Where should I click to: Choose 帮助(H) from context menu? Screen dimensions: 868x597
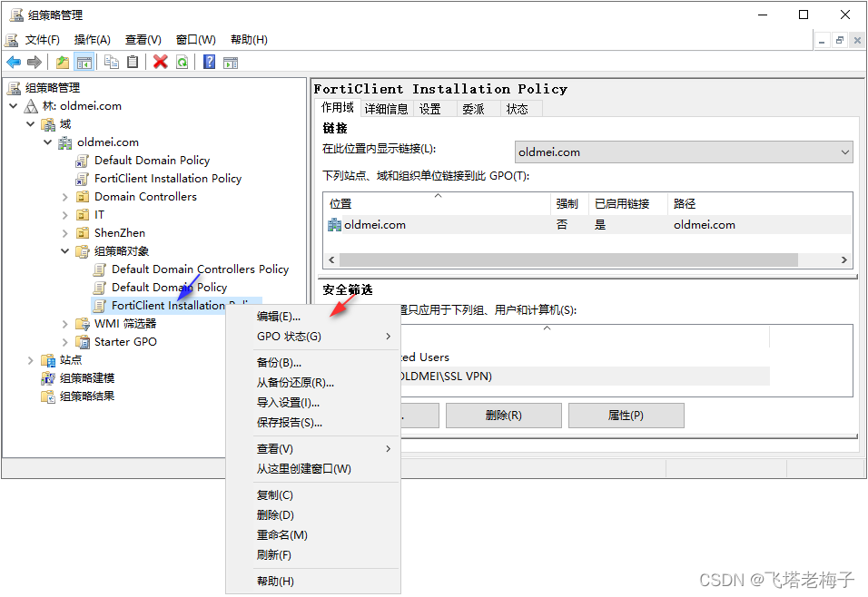tap(312, 581)
